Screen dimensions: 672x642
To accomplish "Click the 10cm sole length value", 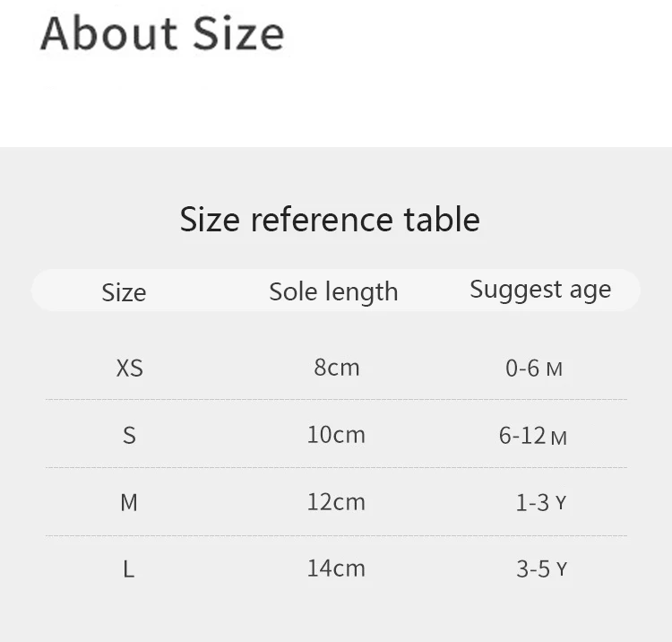I will point(336,435).
